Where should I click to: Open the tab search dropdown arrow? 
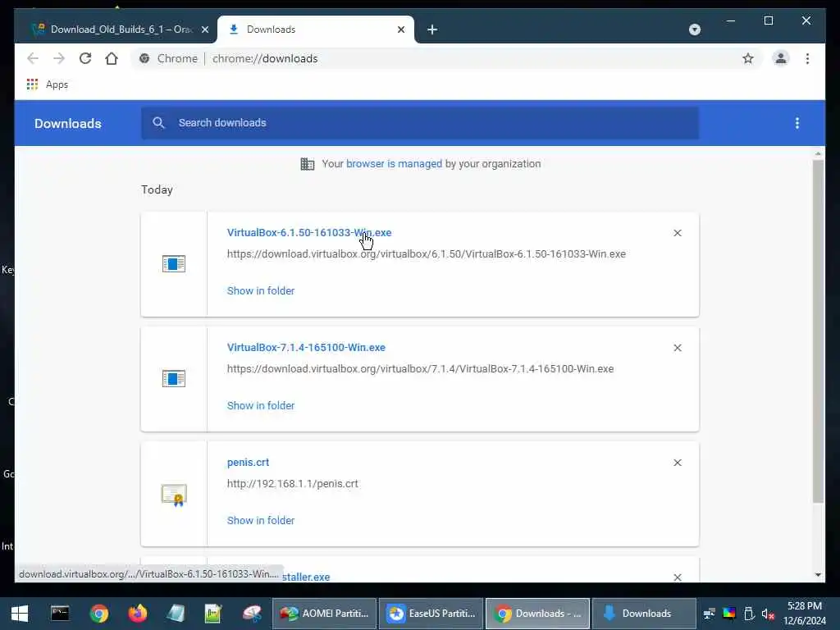[694, 30]
